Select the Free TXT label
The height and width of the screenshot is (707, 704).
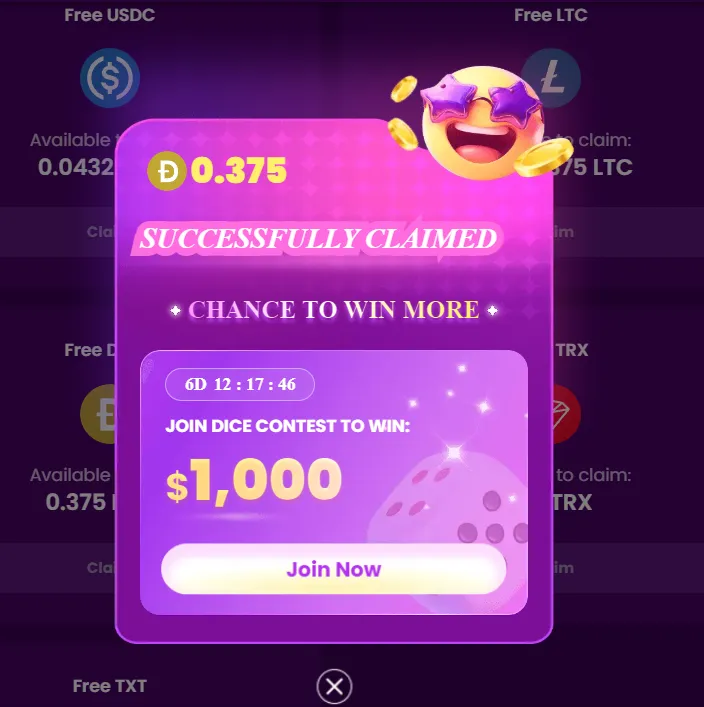pos(110,686)
